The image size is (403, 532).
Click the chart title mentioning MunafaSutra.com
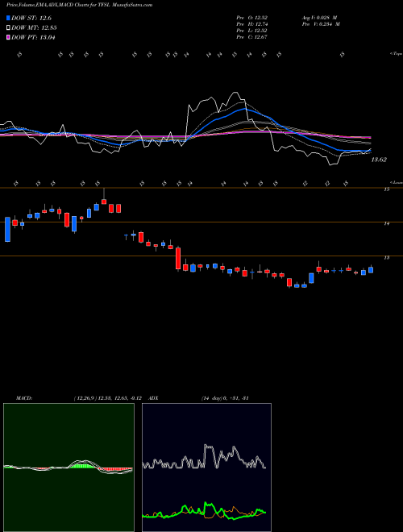tap(79, 5)
